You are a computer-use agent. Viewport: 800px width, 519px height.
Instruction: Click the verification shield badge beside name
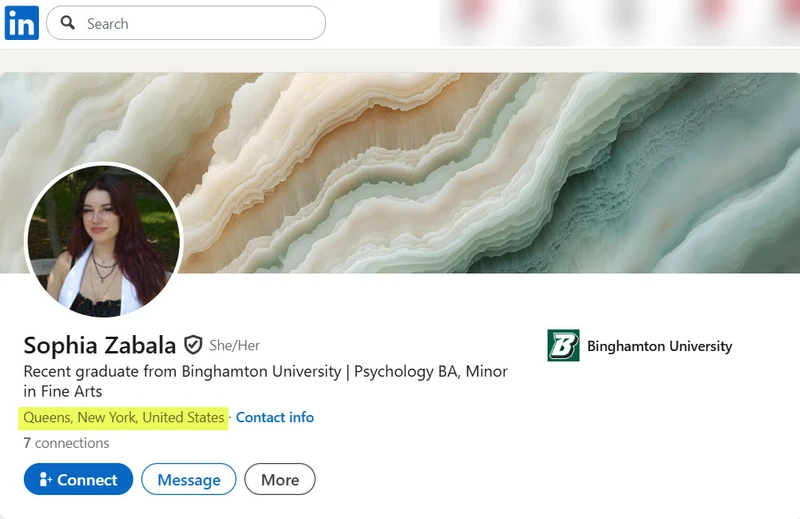(193, 345)
